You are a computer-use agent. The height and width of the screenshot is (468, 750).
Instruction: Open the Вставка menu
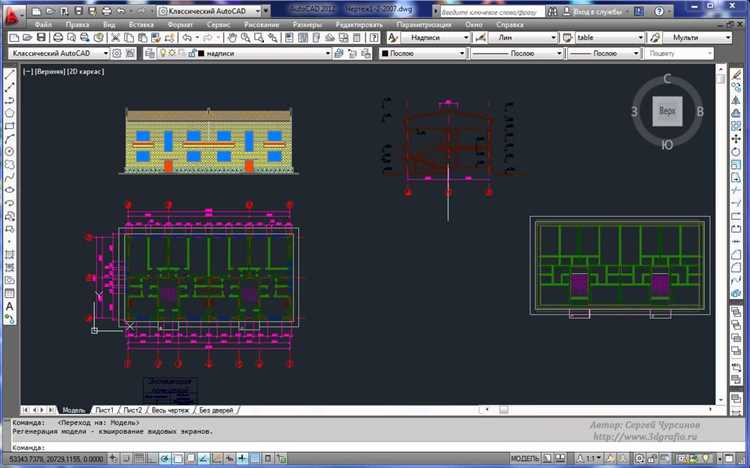pyautogui.click(x=141, y=24)
